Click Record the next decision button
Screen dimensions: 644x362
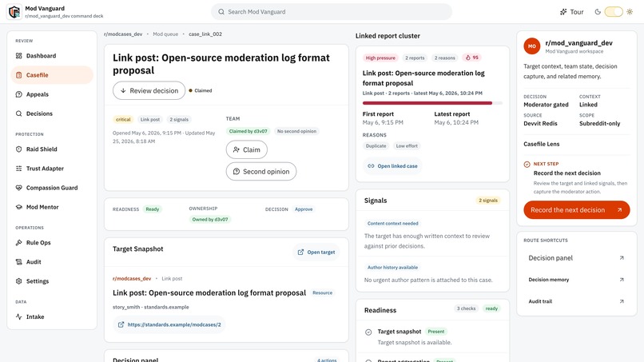(x=577, y=210)
